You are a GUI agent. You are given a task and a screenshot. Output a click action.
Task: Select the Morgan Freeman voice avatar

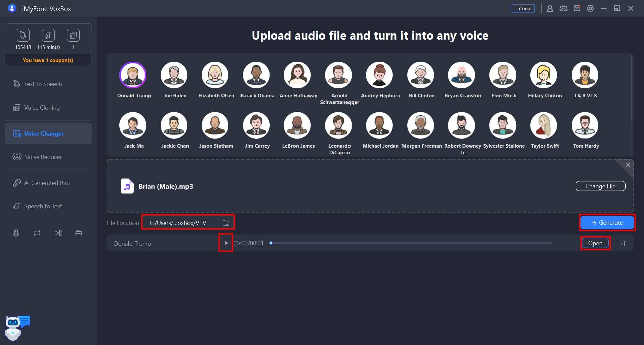coord(421,125)
